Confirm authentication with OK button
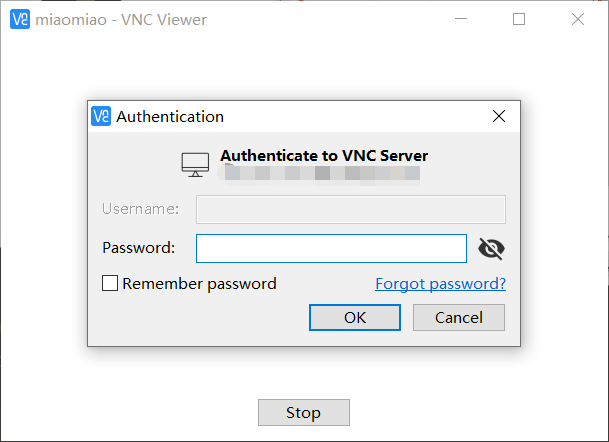Screen dimensions: 609x442 click(355, 317)
